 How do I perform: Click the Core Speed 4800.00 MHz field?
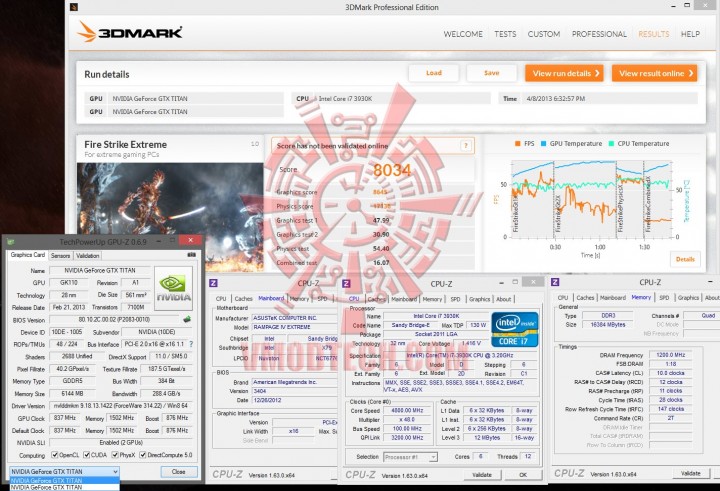pos(407,411)
